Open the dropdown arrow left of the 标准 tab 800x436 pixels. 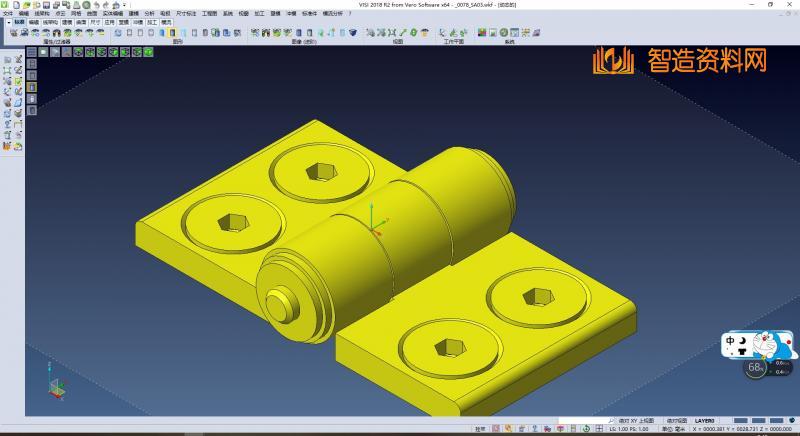[8, 21]
